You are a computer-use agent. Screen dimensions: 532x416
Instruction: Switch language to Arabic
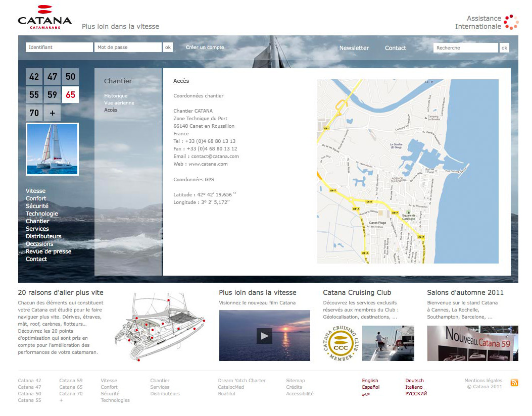point(366,394)
